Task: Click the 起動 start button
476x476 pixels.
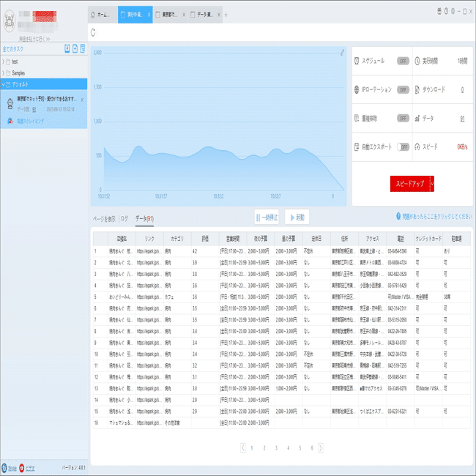Action: 297,217
